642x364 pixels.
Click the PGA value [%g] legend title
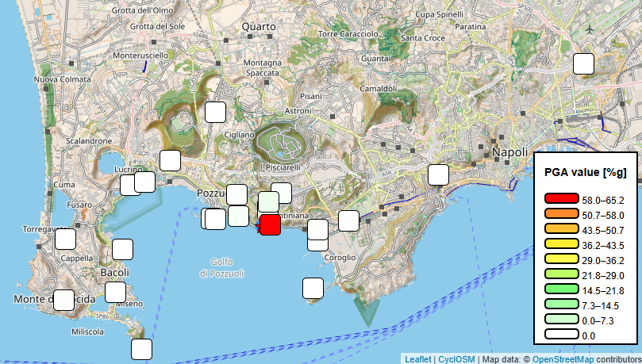tap(586, 172)
